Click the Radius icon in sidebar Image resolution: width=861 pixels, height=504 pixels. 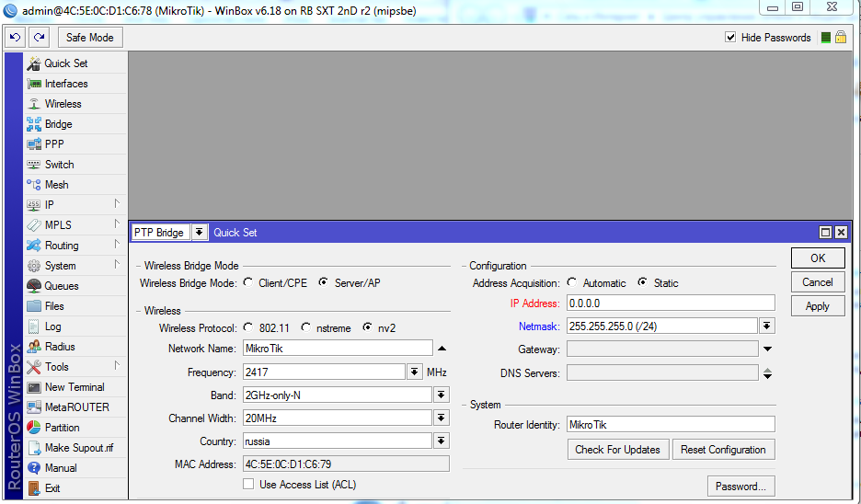pos(34,347)
